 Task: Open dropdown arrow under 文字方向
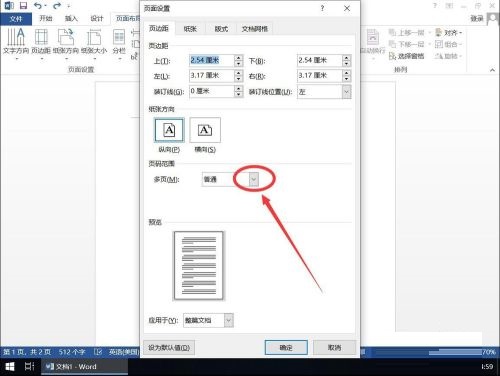[x=17, y=59]
